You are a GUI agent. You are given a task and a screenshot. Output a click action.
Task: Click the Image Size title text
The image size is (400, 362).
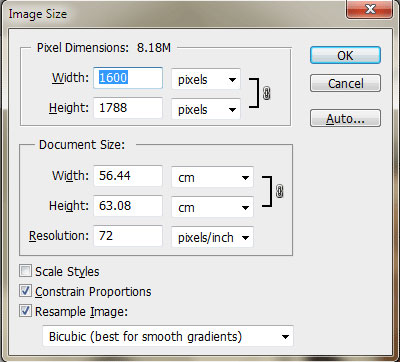(x=38, y=14)
